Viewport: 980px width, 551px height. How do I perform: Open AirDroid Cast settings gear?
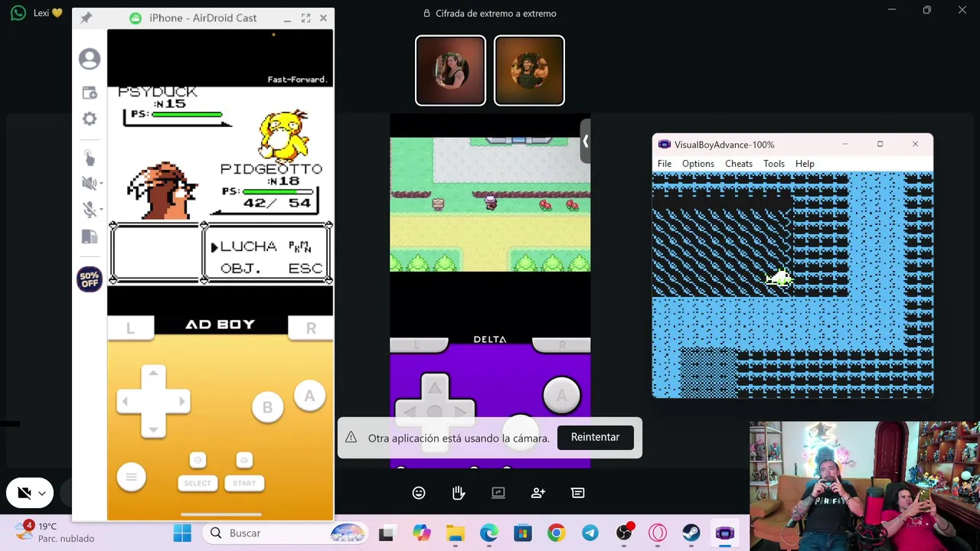coord(90,119)
